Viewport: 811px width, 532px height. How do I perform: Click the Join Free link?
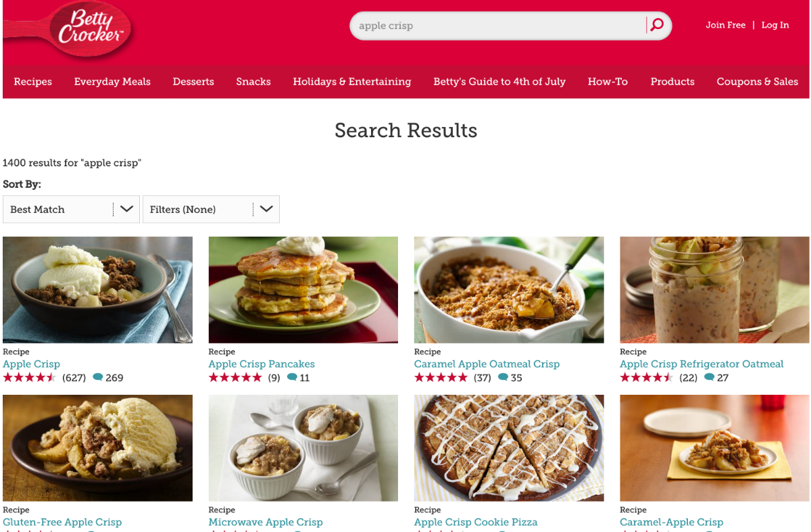(x=726, y=25)
